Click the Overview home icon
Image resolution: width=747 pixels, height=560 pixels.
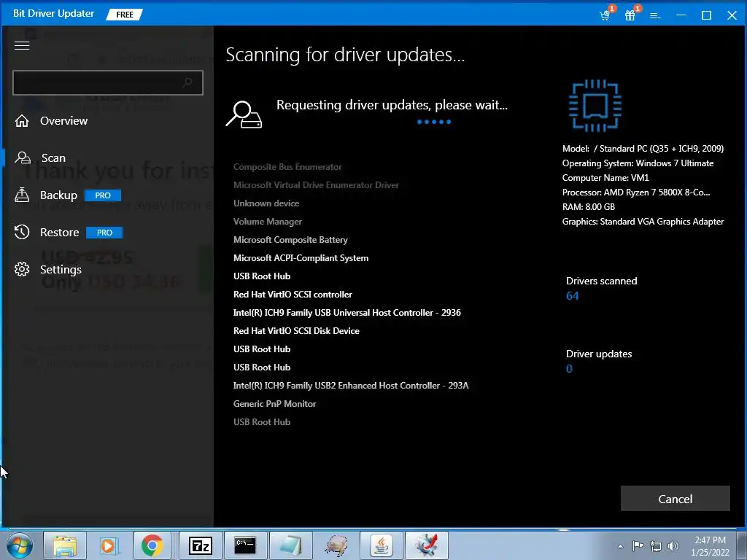(x=22, y=121)
